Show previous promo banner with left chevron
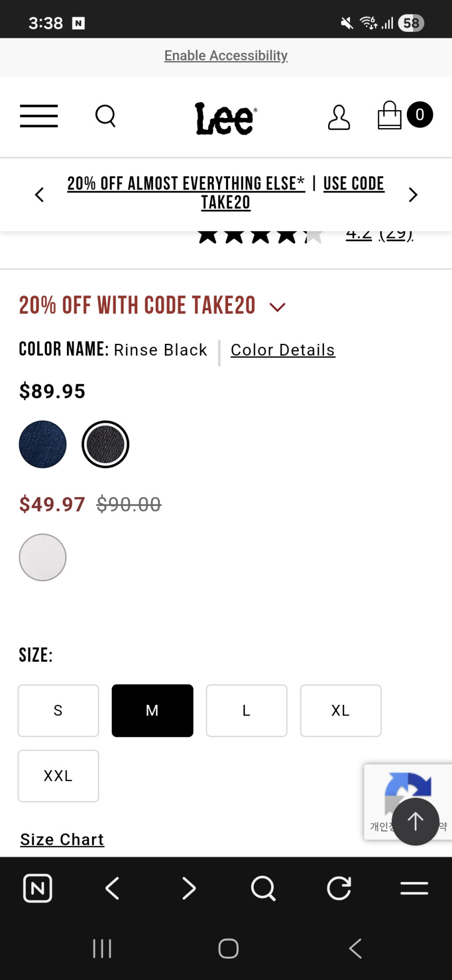The image size is (452, 980). (x=39, y=195)
